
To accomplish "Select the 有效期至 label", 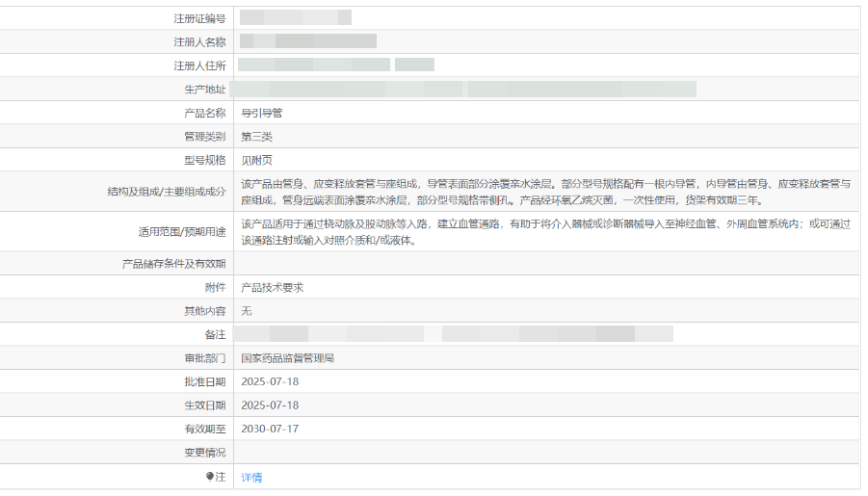I will [x=205, y=429].
